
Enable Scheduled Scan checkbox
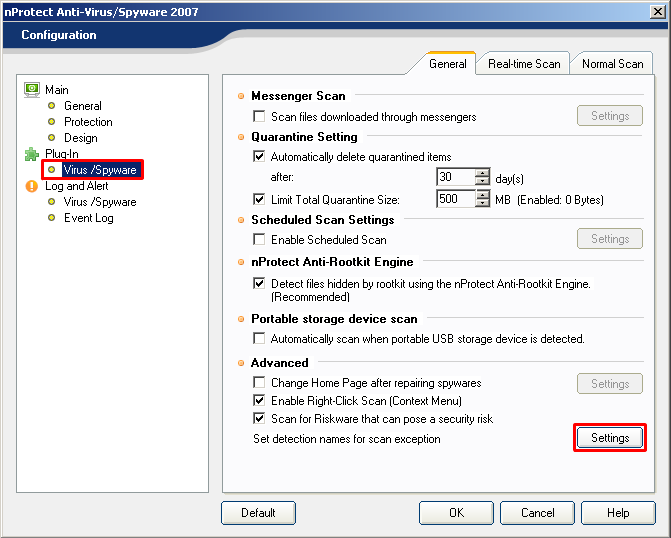pyautogui.click(x=259, y=239)
